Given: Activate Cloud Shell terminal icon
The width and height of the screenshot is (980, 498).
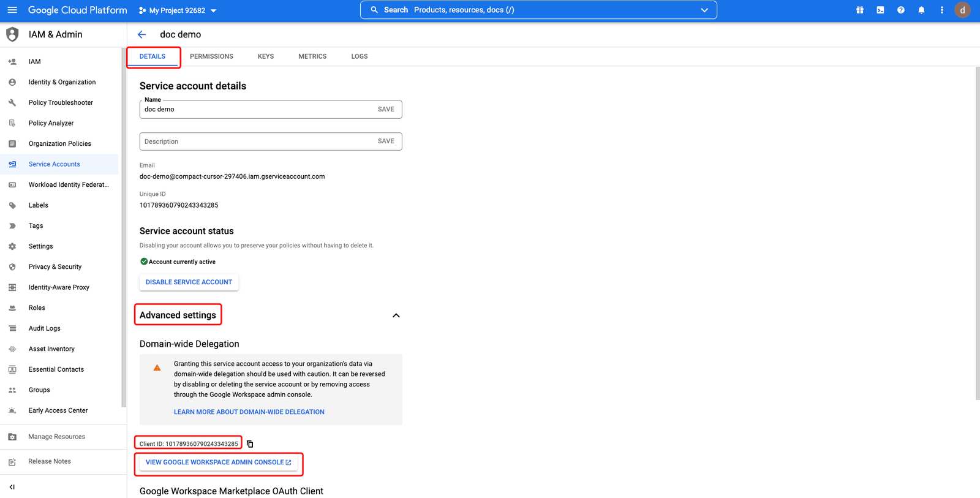Looking at the screenshot, I should [x=880, y=10].
